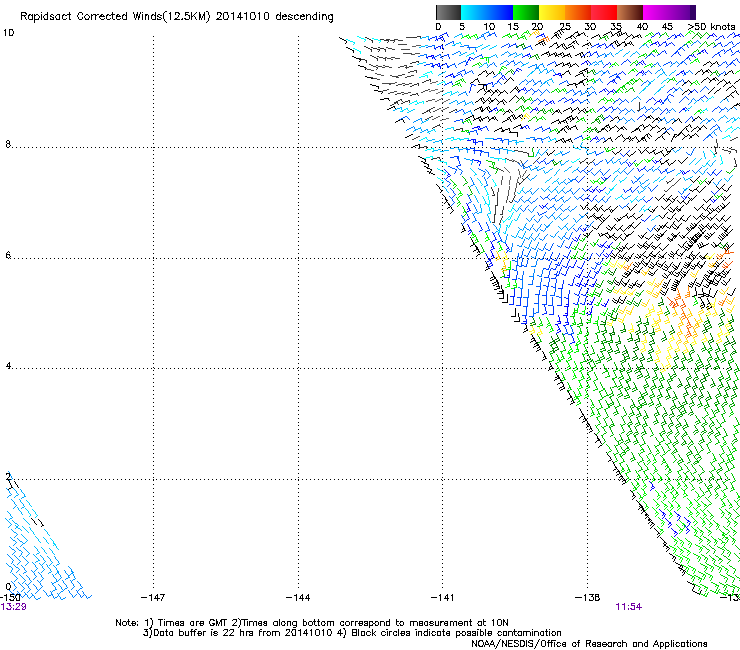Screen dimensions: 740x650
Task: Click the red 30-35 knots legend swatch
Action: (x=604, y=12)
